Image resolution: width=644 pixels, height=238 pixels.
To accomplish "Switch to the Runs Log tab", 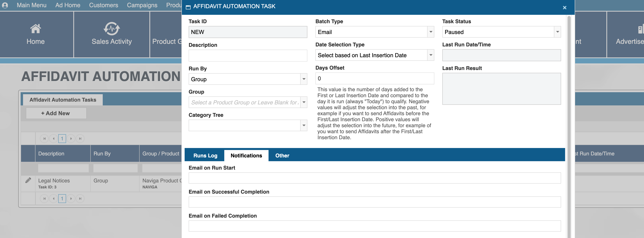I will [205, 156].
